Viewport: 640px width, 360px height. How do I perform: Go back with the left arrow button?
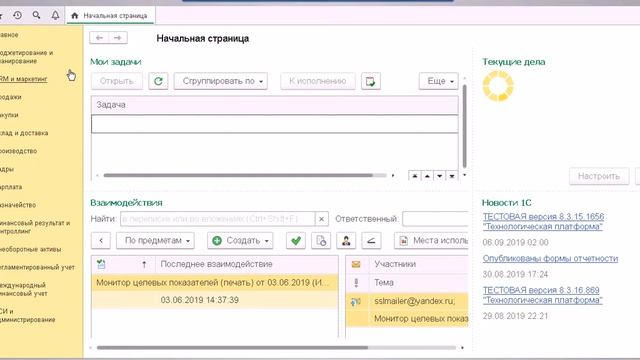[x=99, y=38]
